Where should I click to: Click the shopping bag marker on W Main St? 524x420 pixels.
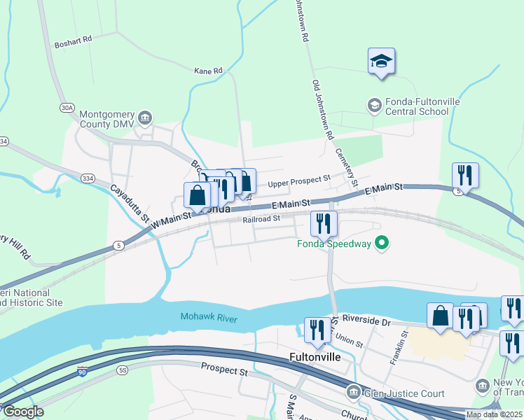(197, 197)
